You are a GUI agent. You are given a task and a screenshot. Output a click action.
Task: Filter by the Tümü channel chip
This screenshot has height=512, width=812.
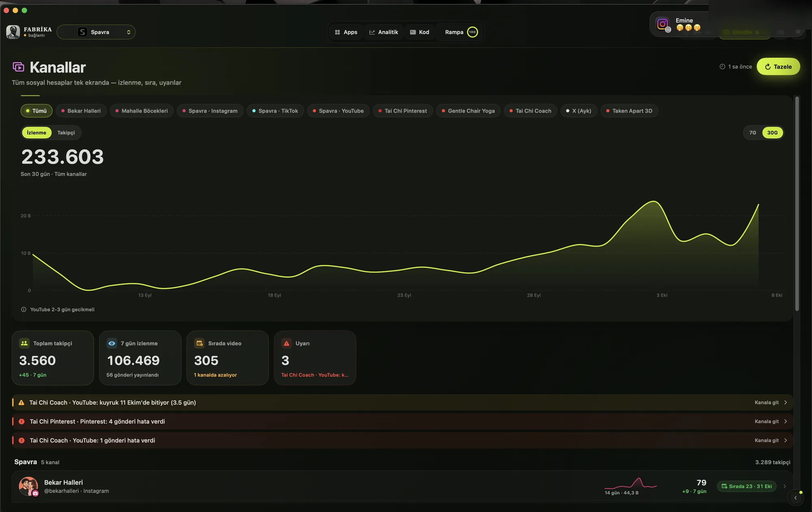(37, 111)
